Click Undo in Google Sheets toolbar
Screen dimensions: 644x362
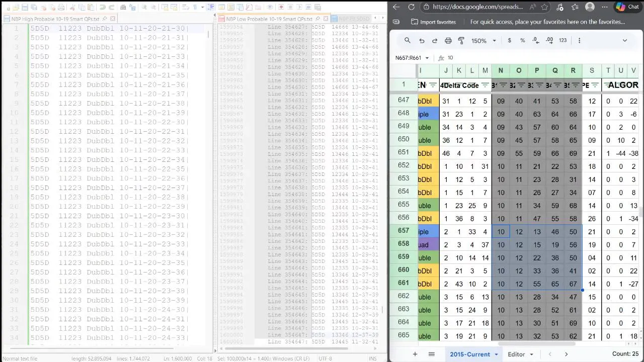pos(422,40)
